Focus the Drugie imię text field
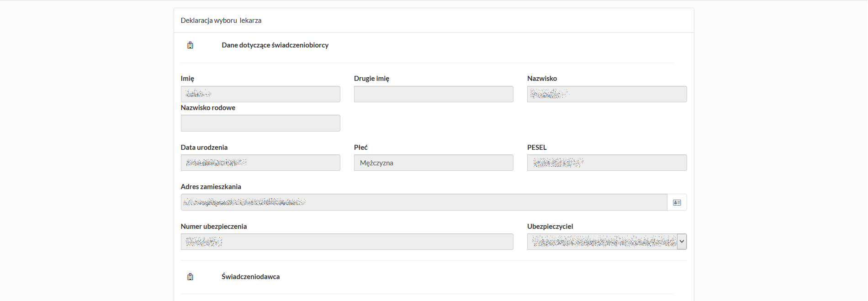This screenshot has height=301, width=868. 433,94
